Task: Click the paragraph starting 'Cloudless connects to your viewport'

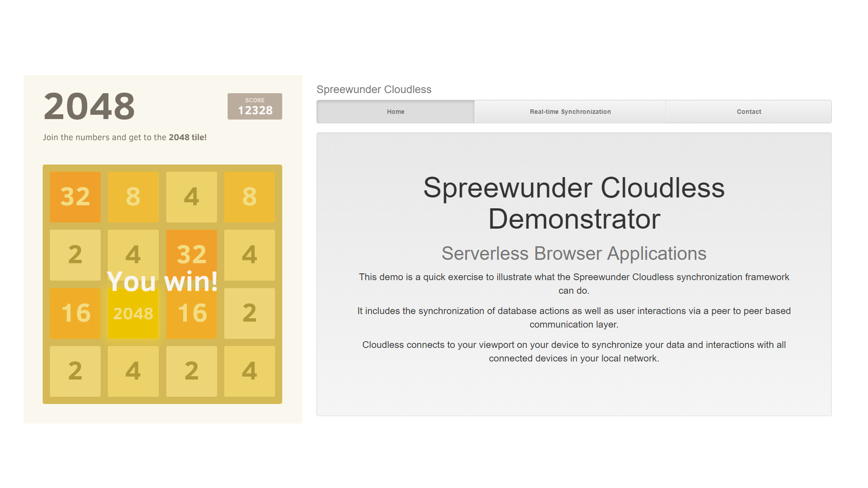Action: pos(574,352)
